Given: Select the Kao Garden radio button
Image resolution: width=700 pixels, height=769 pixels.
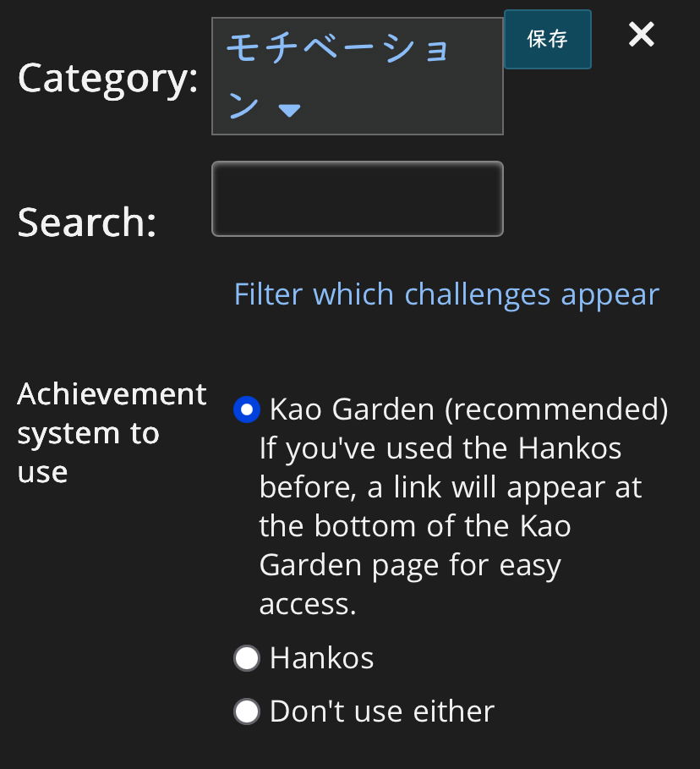Looking at the screenshot, I should click(246, 410).
